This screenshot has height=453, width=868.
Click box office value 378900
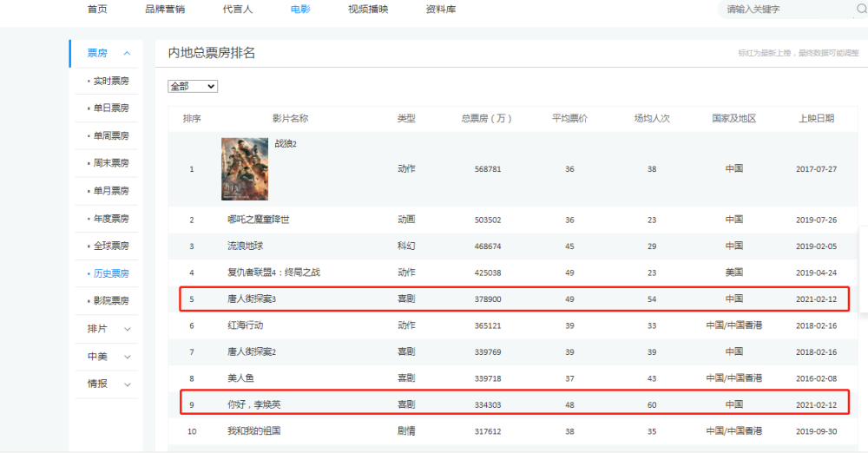488,299
